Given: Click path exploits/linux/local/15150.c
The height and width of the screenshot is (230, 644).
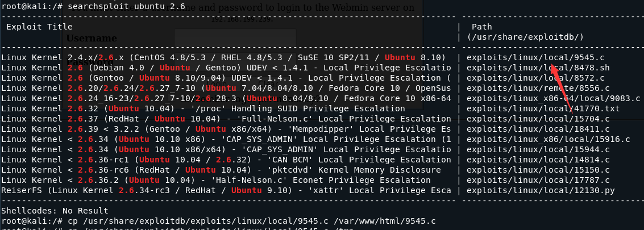Looking at the screenshot, I should (538, 170).
